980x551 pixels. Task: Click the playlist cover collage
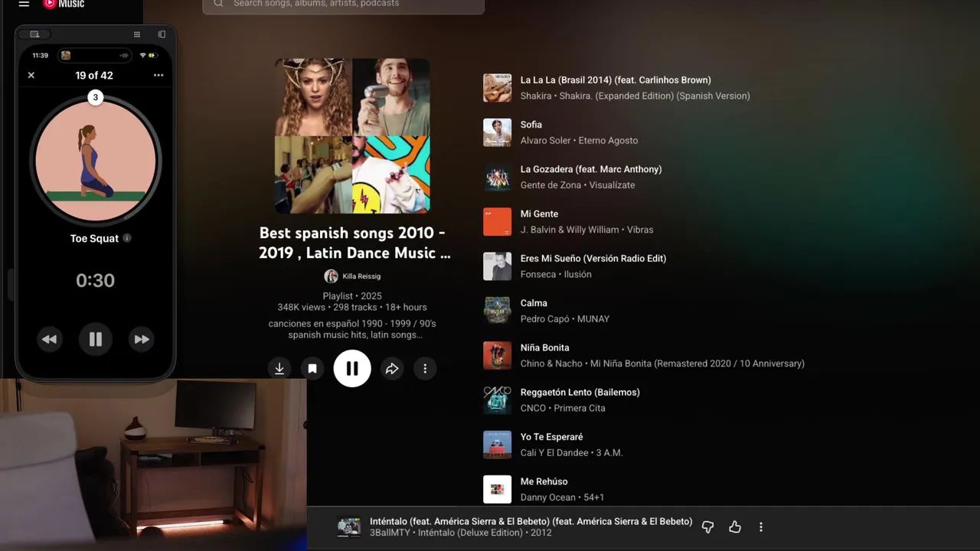[352, 135]
